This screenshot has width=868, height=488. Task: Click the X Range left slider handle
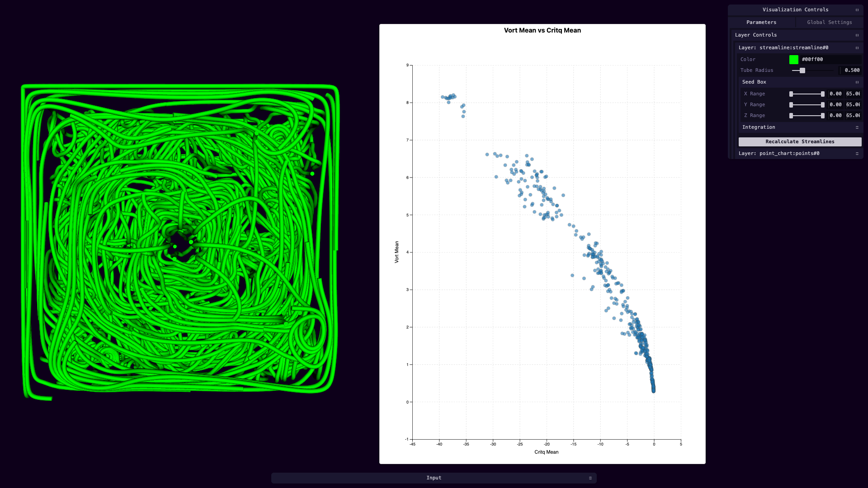click(791, 94)
